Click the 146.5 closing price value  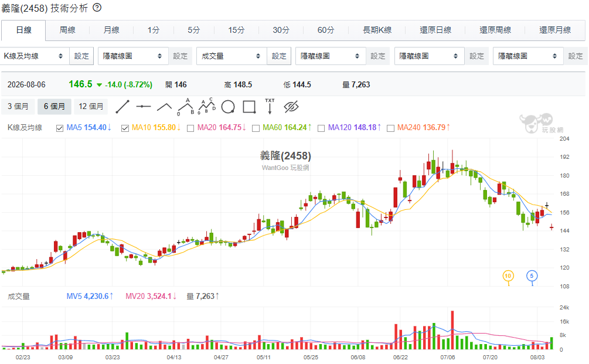[x=80, y=84]
